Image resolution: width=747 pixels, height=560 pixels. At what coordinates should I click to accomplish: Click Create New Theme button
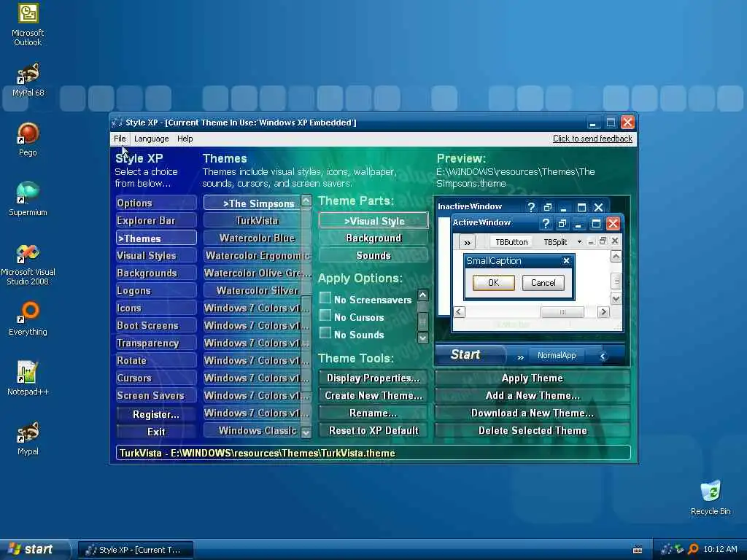[x=373, y=396]
